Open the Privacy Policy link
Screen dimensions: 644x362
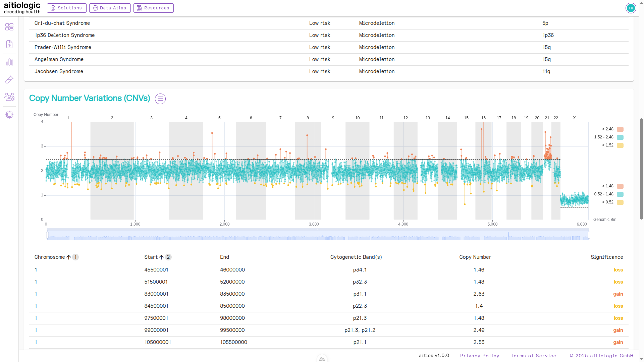coord(480,356)
